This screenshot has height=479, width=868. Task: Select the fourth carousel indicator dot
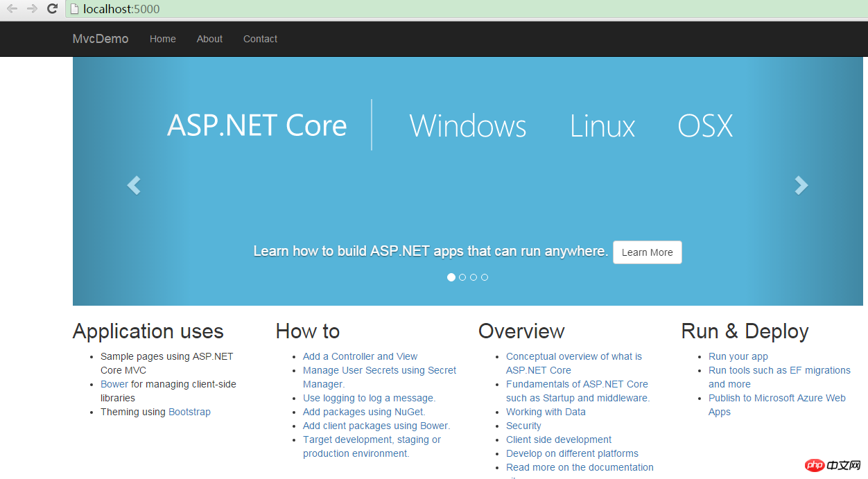485,277
